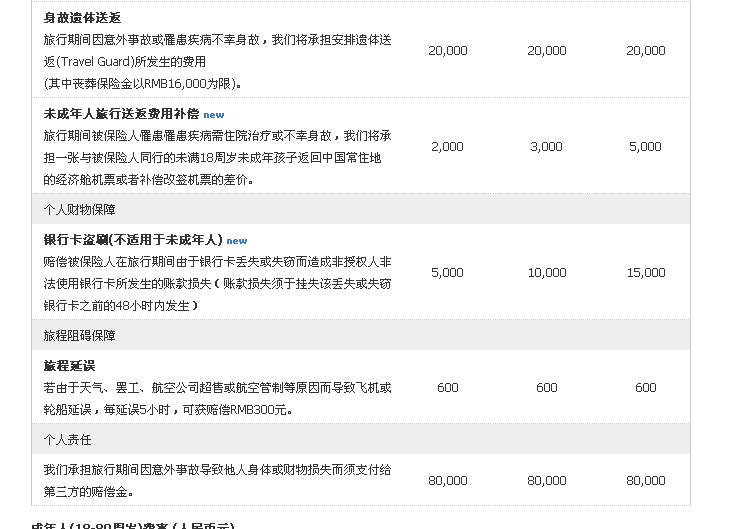744x529 pixels.
Task: Click the 2,000 value in 未成年人旅行送返 row
Action: (x=447, y=147)
